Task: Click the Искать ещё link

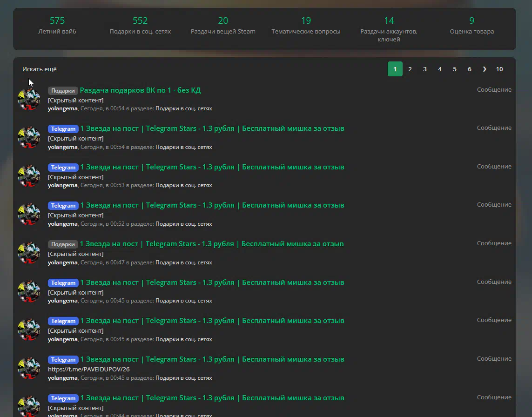Action: pos(40,69)
